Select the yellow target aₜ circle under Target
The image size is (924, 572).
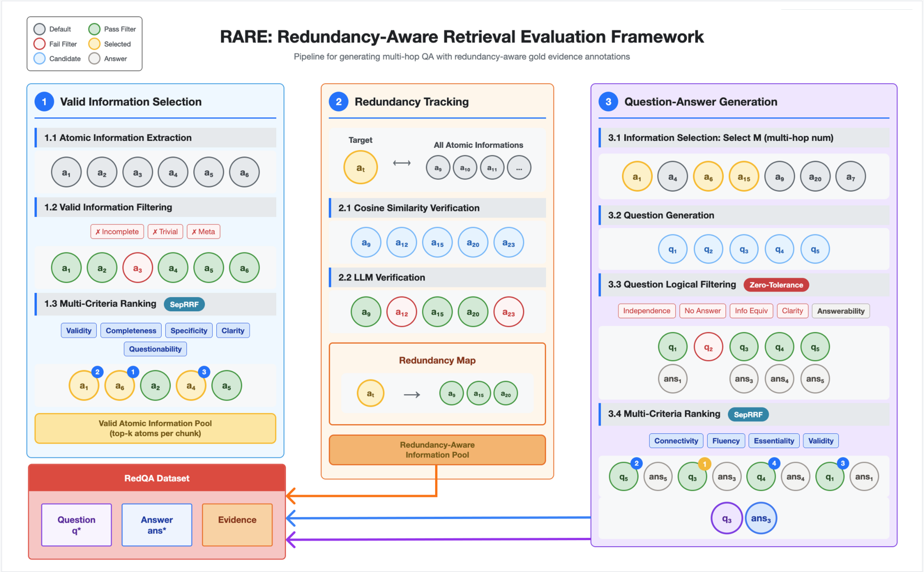[360, 167]
